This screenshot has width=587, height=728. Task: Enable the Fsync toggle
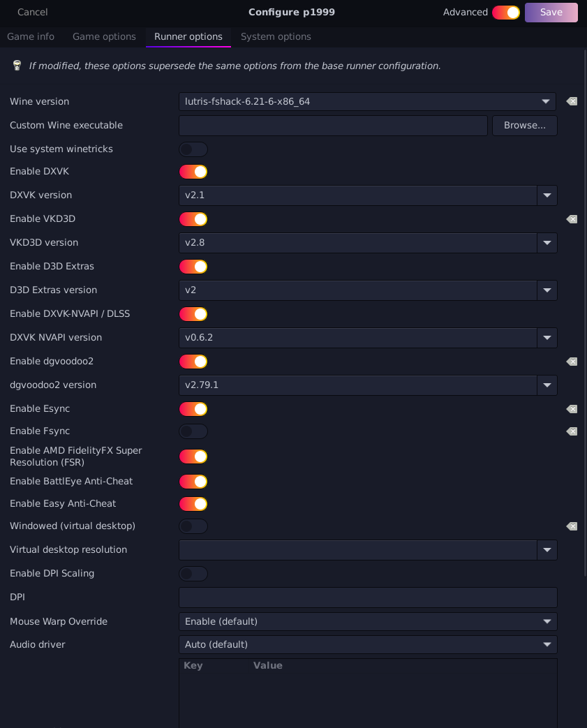pos(193,431)
